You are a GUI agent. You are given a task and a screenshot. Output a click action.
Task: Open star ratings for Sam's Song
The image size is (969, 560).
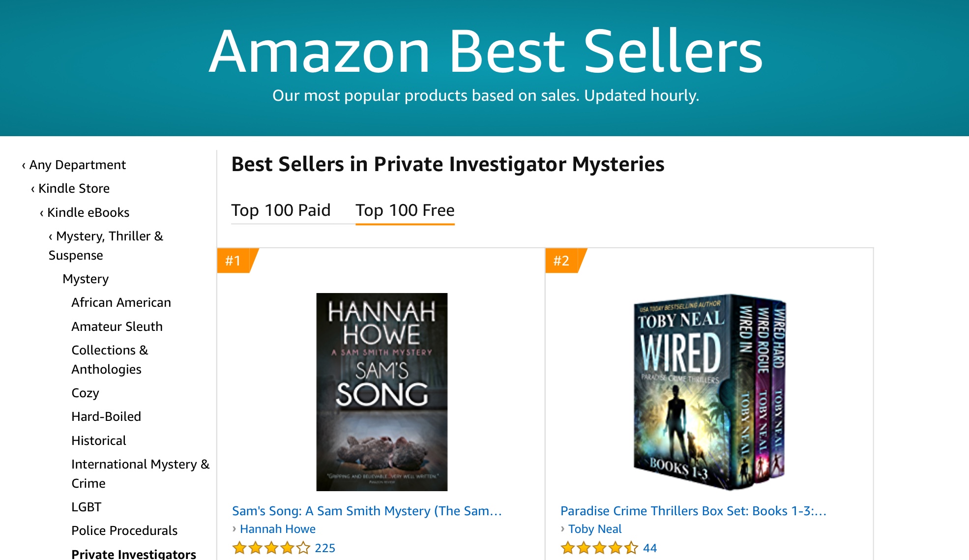(x=271, y=548)
